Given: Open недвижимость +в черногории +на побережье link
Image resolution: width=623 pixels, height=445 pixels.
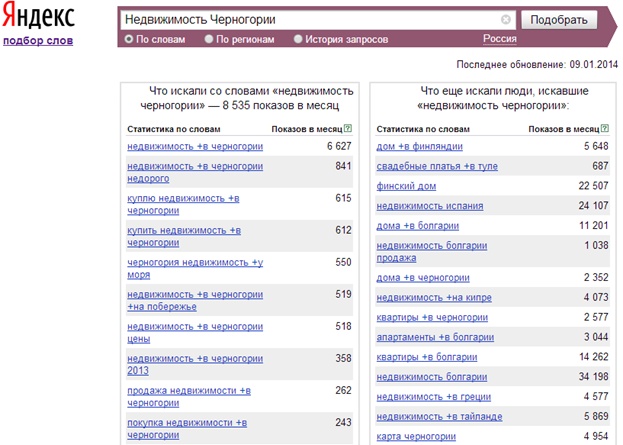Looking at the screenshot, I should (x=195, y=301).
